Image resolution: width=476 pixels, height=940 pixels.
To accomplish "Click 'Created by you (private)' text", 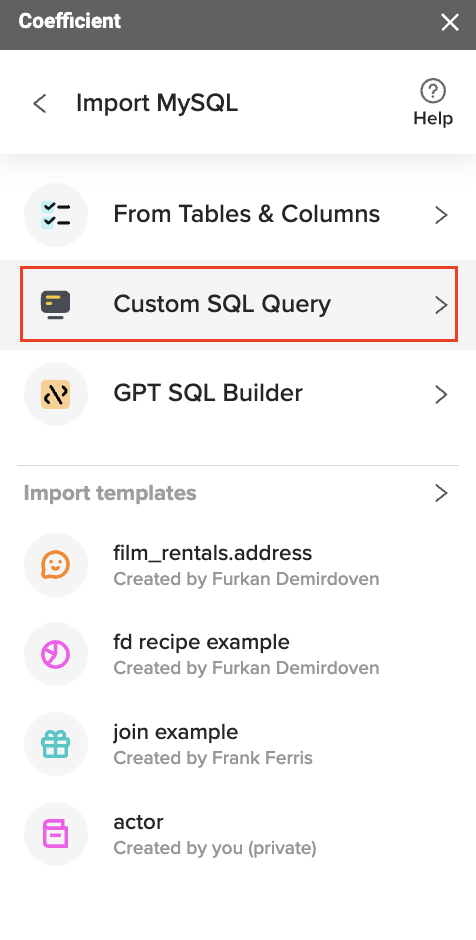I will pos(215,848).
